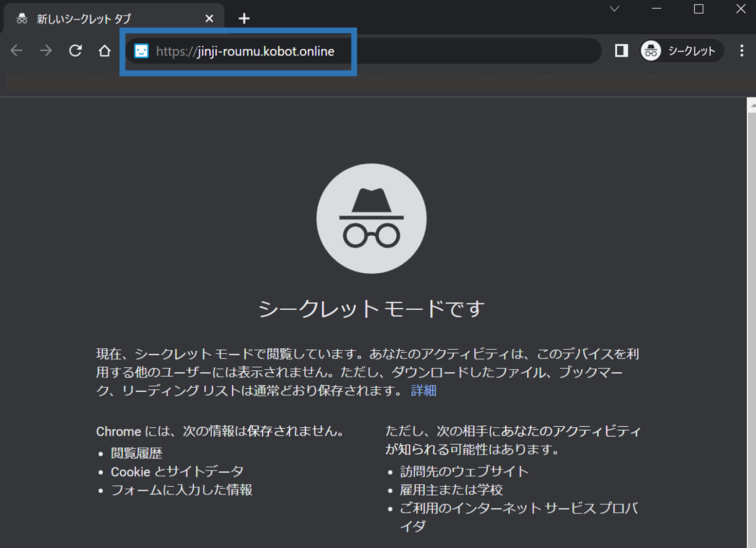Open the Chrome three-dot menu
Screen dimensions: 756x548
741,51
